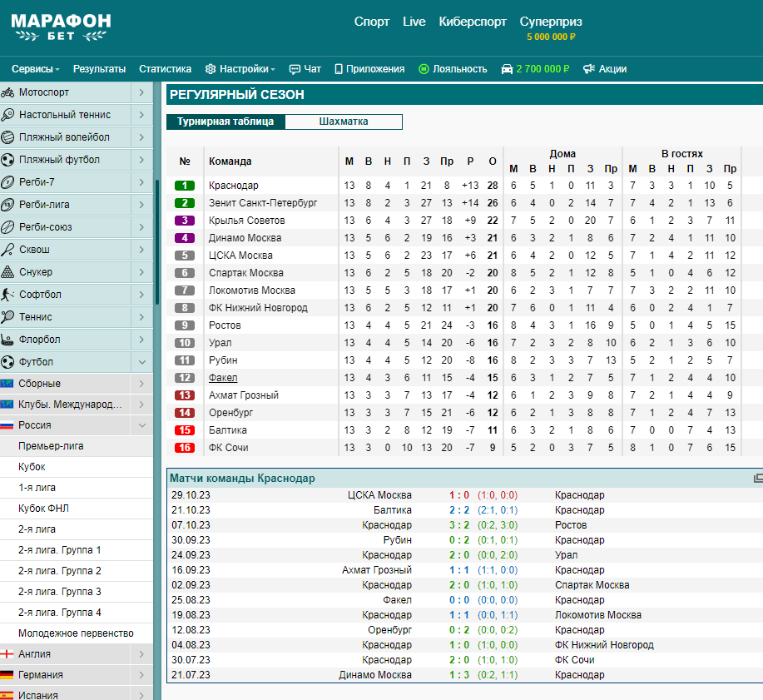Click the Зенит Санкт-Петербург team name
The width and height of the screenshot is (763, 700).
[263, 203]
